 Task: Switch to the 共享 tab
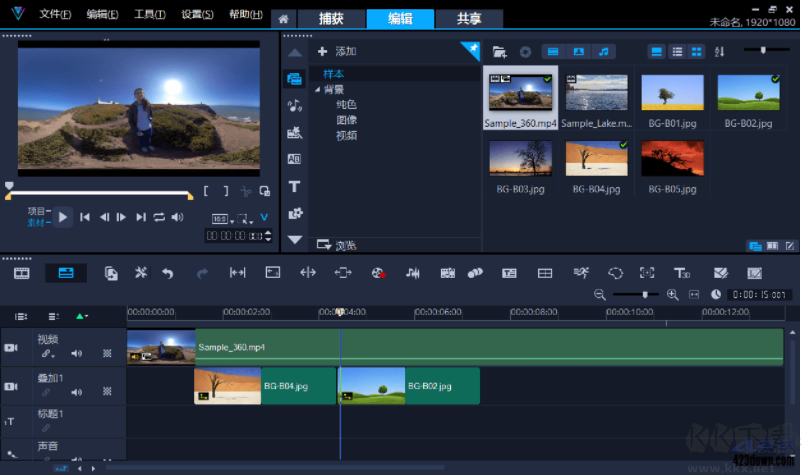click(x=469, y=18)
